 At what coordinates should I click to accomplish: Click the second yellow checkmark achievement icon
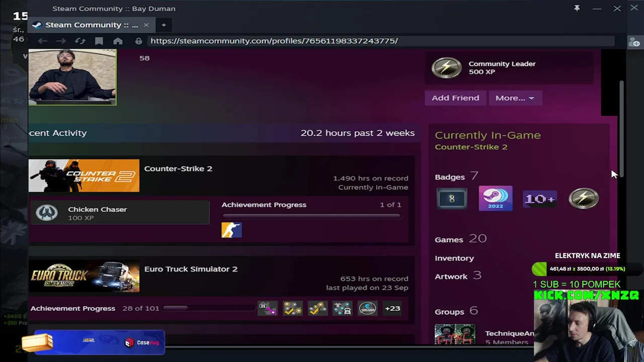(x=317, y=308)
